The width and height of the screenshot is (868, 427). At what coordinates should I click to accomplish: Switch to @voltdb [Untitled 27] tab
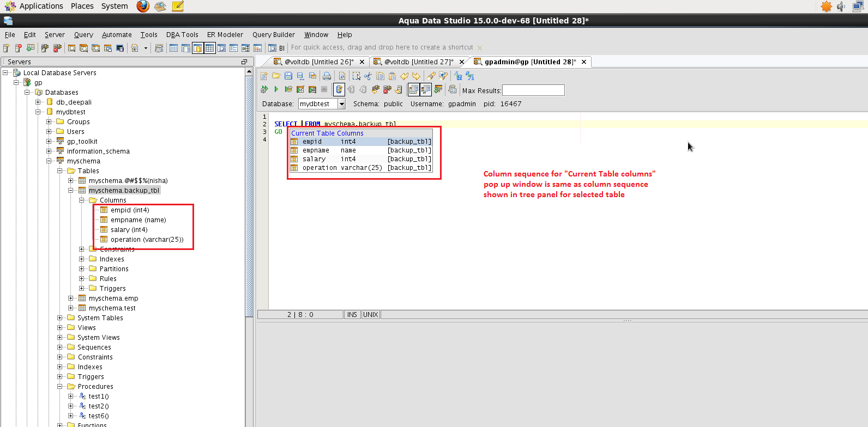pos(419,62)
